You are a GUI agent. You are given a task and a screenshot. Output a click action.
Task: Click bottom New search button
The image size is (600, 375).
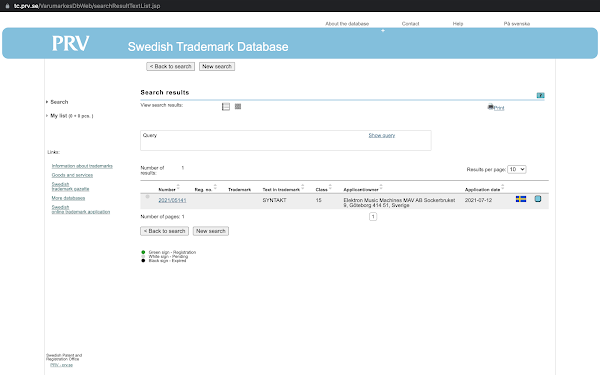pyautogui.click(x=211, y=231)
